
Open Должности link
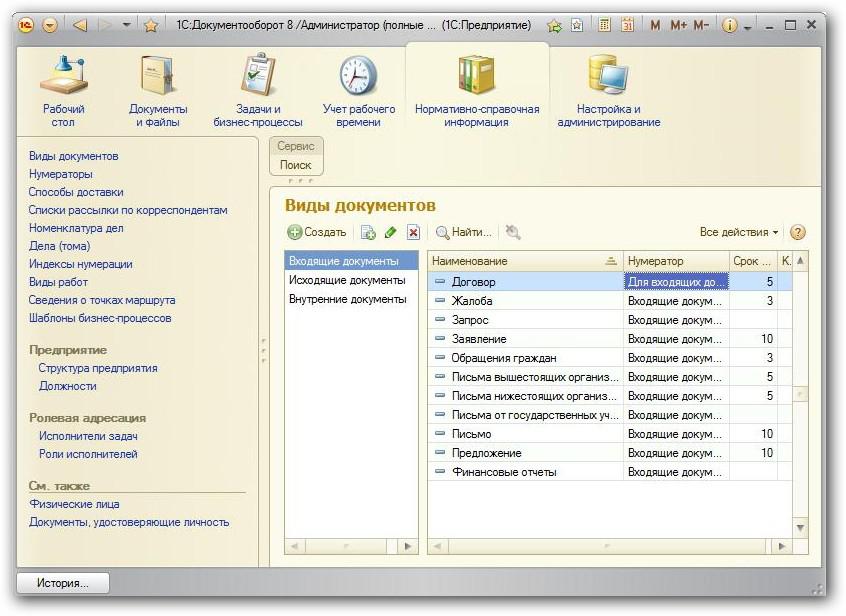[x=67, y=386]
